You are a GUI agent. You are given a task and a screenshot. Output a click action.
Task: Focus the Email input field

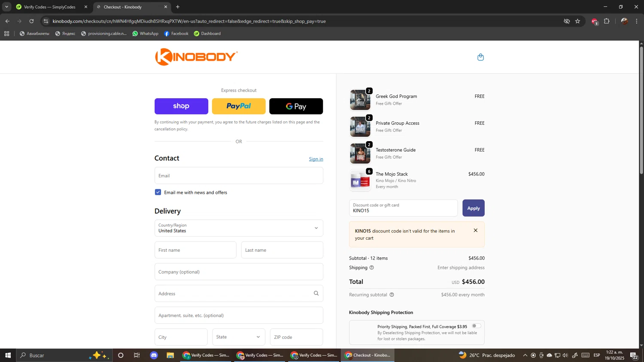[239, 175]
